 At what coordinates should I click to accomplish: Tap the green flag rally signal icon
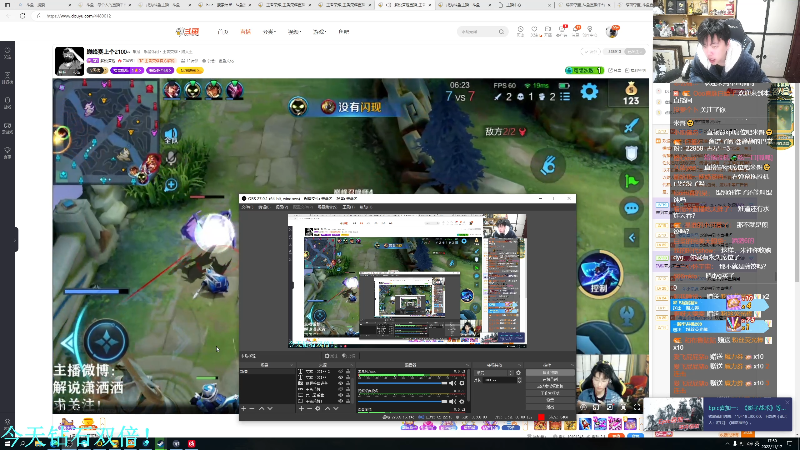[631, 181]
